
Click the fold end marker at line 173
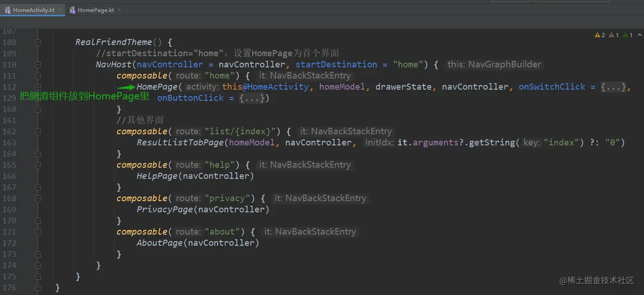[38, 254]
